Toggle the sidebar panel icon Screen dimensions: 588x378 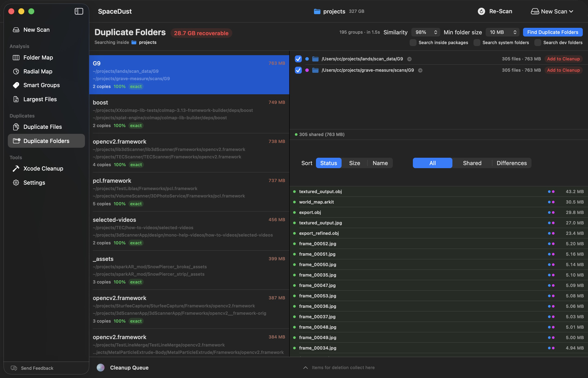[x=79, y=11]
